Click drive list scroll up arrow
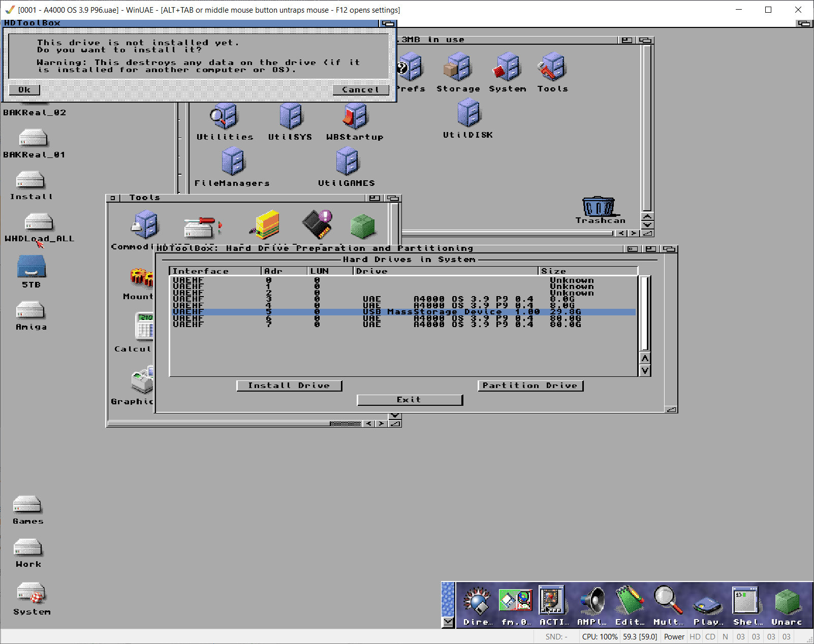 pyautogui.click(x=645, y=358)
